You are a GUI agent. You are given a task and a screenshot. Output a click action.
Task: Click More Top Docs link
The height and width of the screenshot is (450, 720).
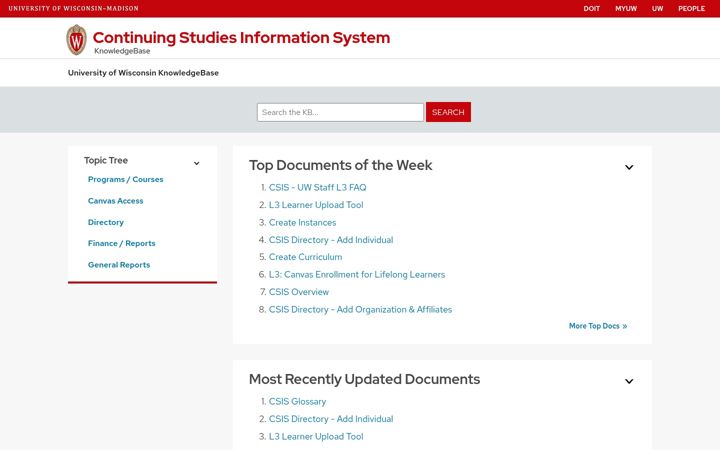pos(598,326)
